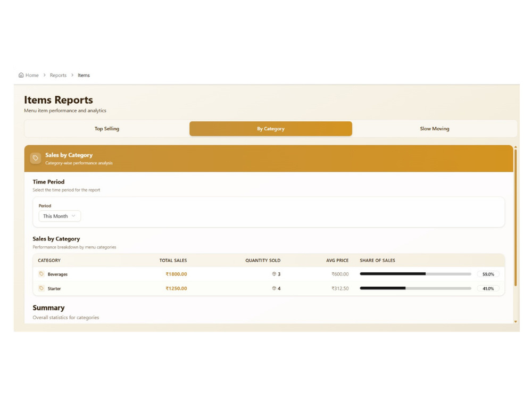Image resolution: width=532 pixels, height=399 pixels.
Task: Click the Starter share of sales bar
Action: pos(415,288)
